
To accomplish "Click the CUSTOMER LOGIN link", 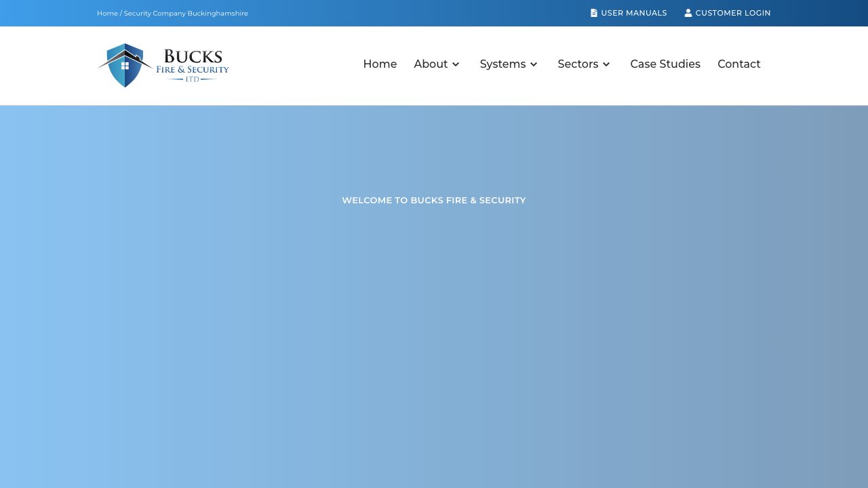I will tap(728, 13).
